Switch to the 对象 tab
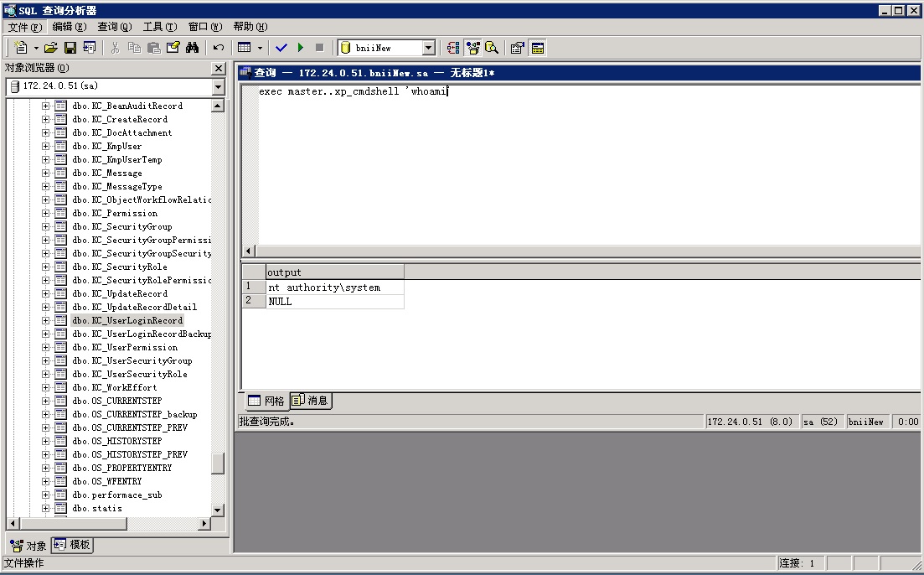 28,547
